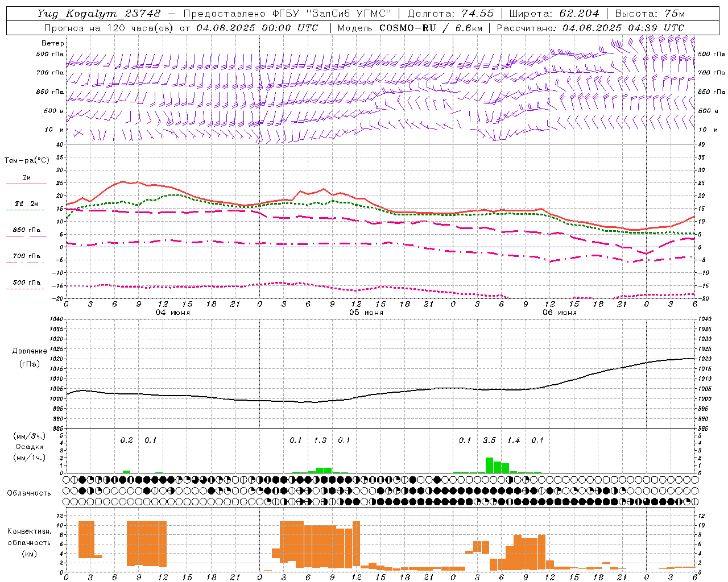
Task: Click the 'Тем-ра(°C)' temperature panel label
Action: (x=27, y=161)
